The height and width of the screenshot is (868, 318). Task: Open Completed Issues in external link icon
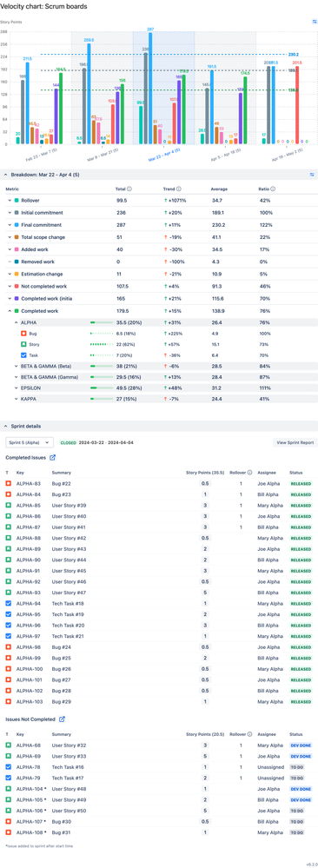[x=53, y=458]
